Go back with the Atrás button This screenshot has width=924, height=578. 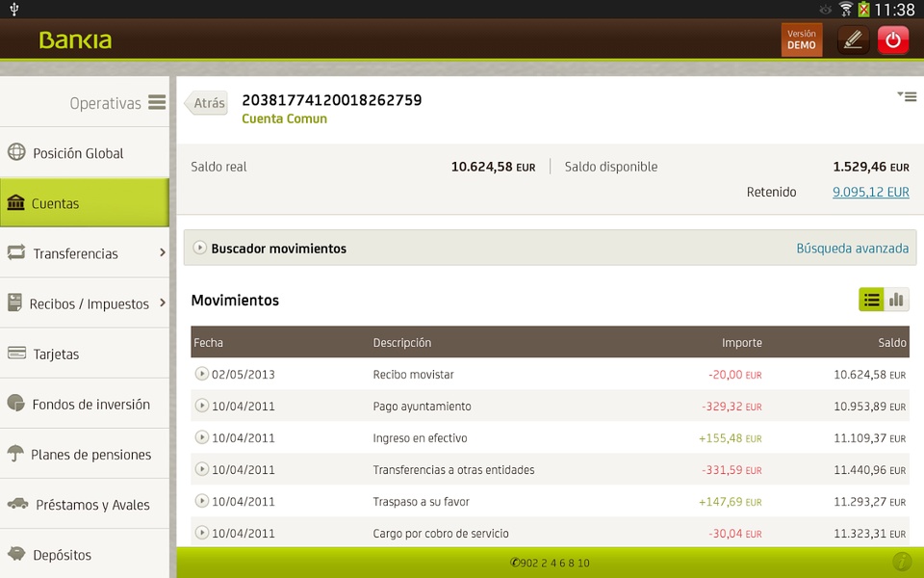(x=206, y=103)
